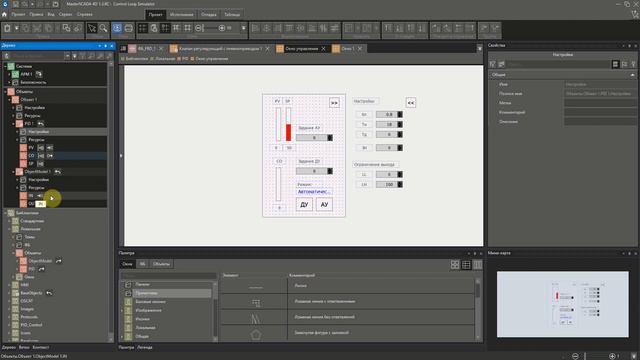Switch to Отладка ribbon tab
Image resolution: width=640 pixels, height=360 pixels.
pyautogui.click(x=209, y=14)
